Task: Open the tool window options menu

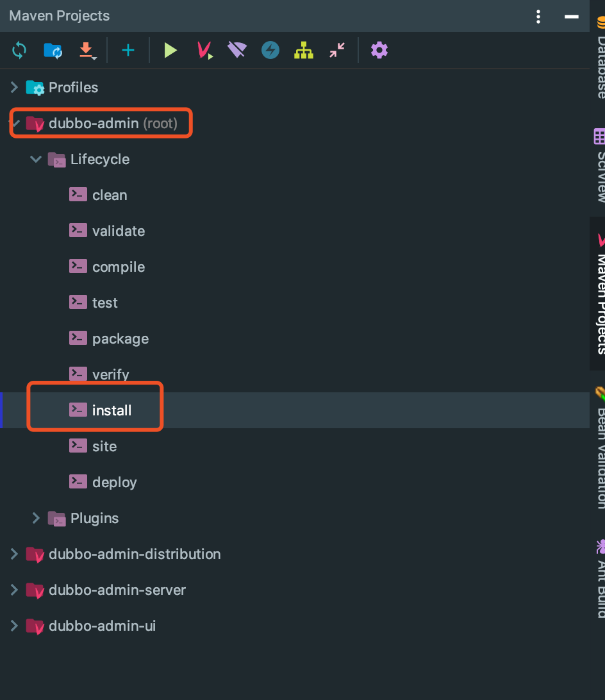Action: click(538, 15)
